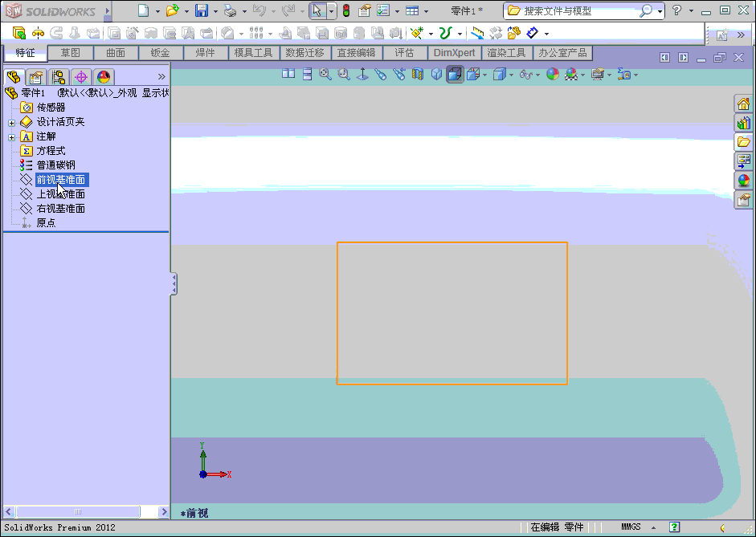Image resolution: width=756 pixels, height=537 pixels.
Task: Switch to the 钣金 tab
Action: [x=161, y=53]
